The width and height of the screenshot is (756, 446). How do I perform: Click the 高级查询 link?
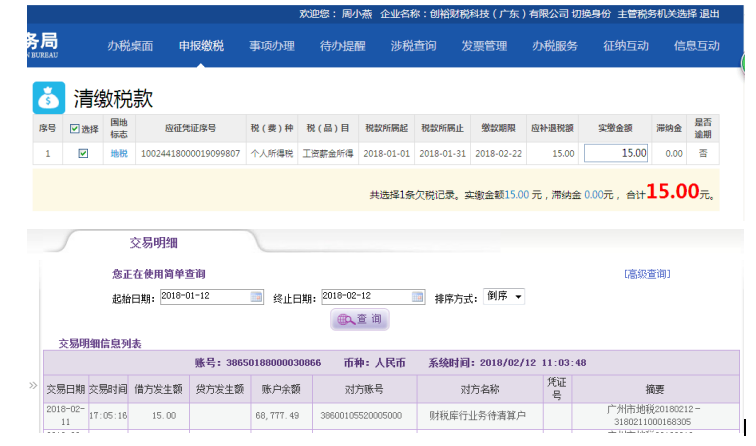pos(646,274)
